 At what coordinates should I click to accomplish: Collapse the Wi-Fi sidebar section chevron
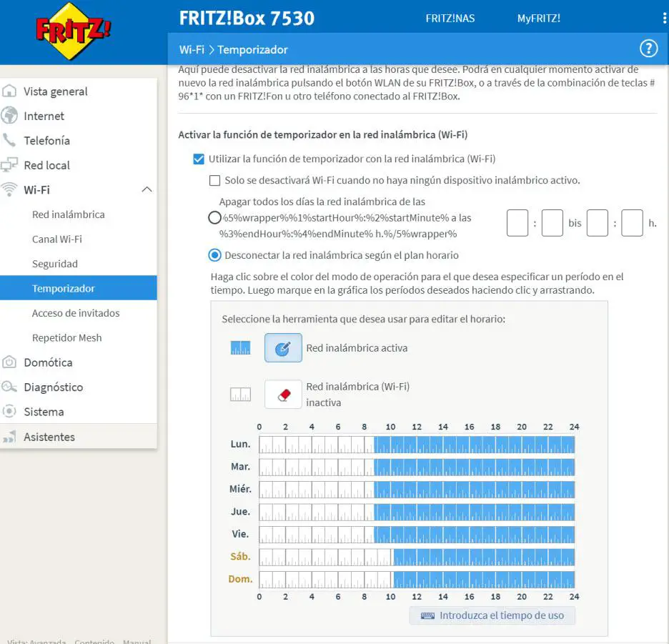(147, 189)
